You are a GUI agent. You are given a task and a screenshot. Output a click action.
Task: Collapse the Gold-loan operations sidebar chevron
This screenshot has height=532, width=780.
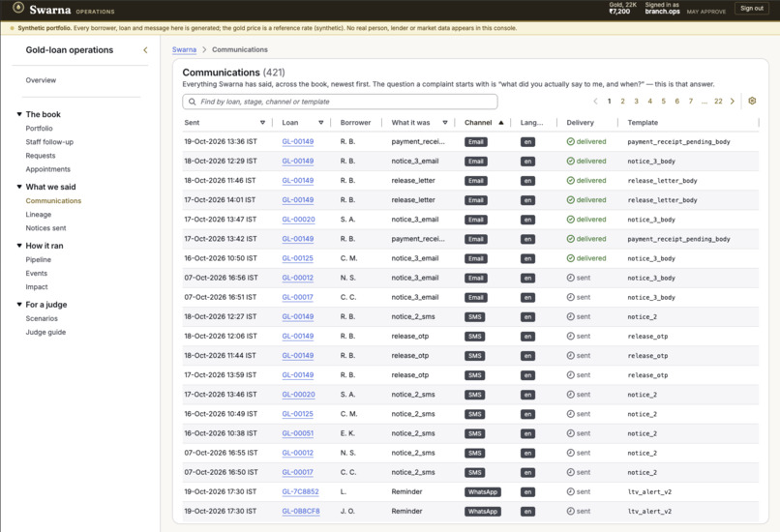click(145, 49)
